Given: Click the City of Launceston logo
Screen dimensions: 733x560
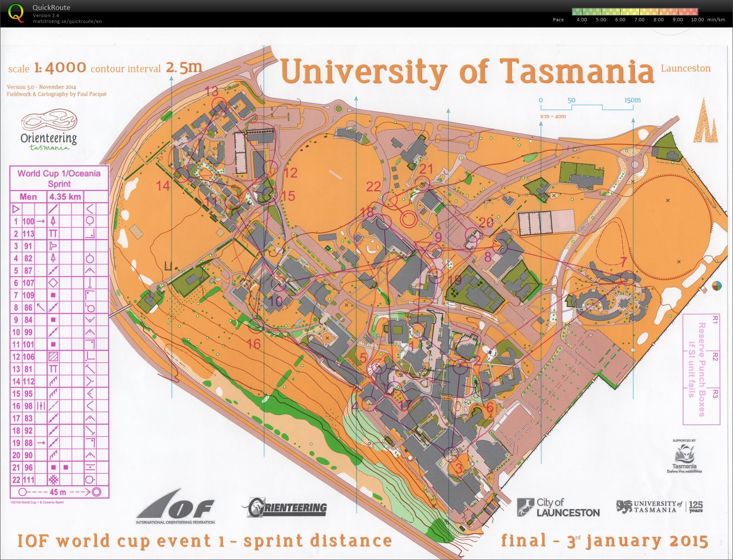Looking at the screenshot, I should (x=558, y=507).
